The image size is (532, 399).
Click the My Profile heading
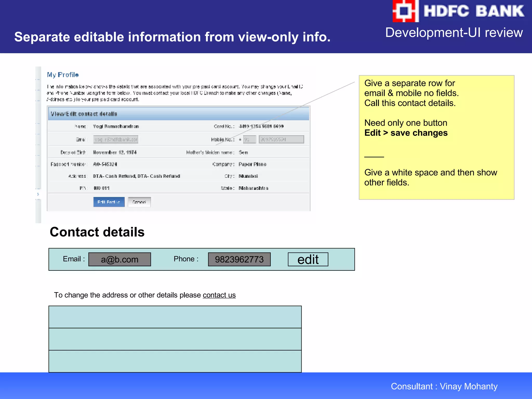[63, 75]
